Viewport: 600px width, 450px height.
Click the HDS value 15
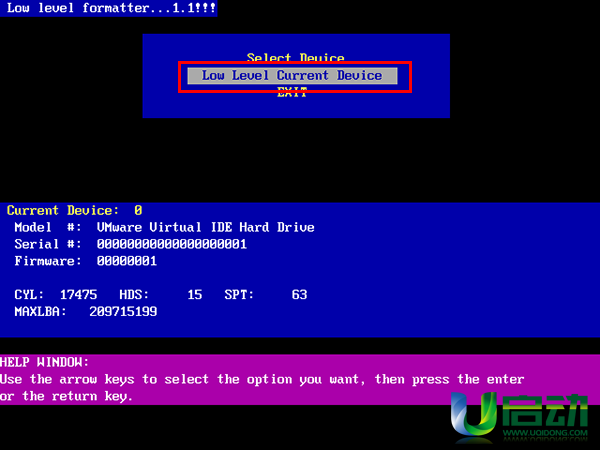coord(194,295)
